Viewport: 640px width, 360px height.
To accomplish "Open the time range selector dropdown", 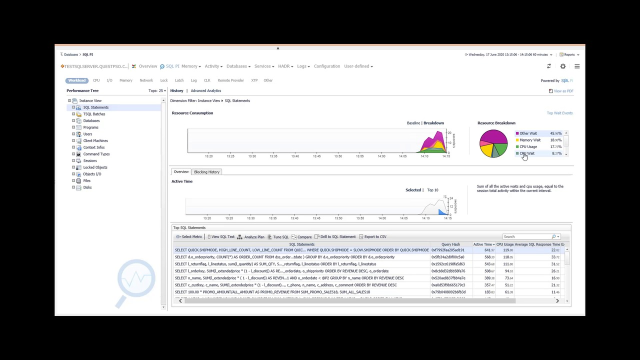I will (x=509, y=55).
